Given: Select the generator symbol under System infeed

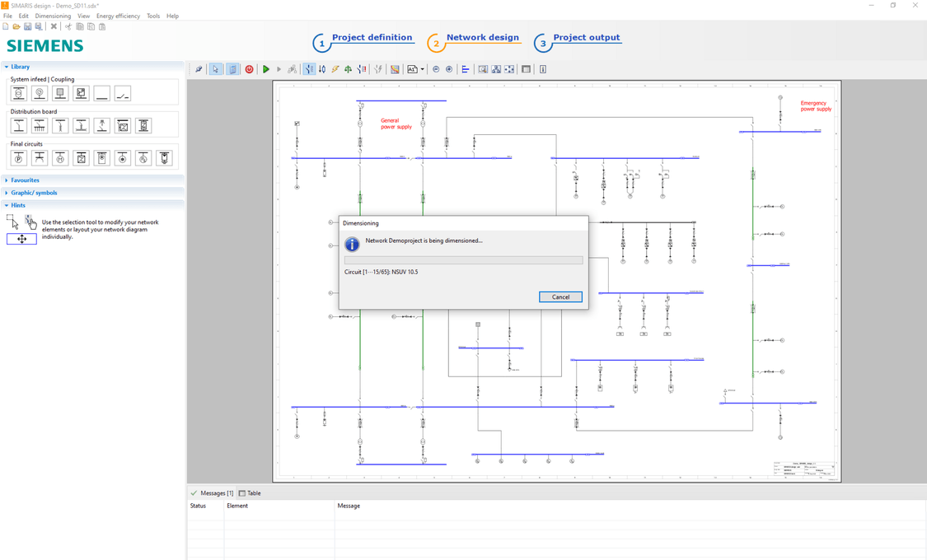Looking at the screenshot, I should [x=39, y=92].
